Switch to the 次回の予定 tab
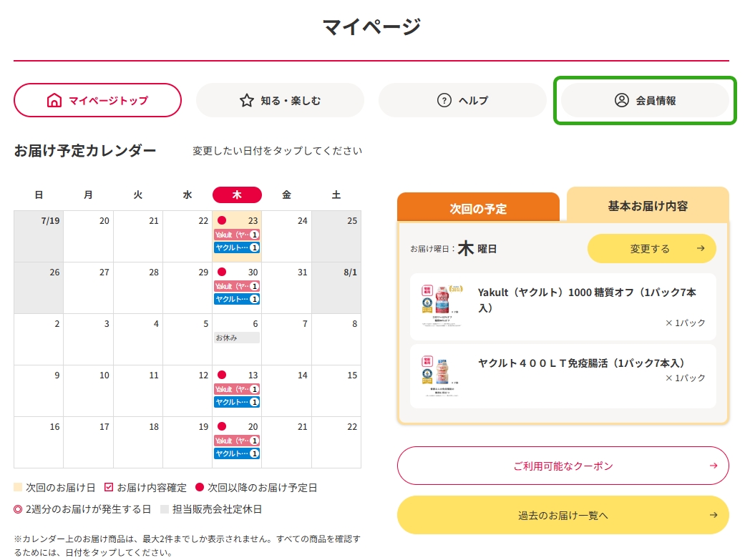The height and width of the screenshot is (560, 750). click(478, 207)
